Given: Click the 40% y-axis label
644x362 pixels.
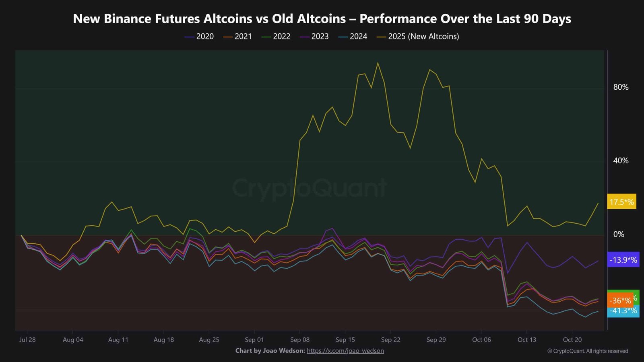Looking at the screenshot, I should (x=621, y=161).
